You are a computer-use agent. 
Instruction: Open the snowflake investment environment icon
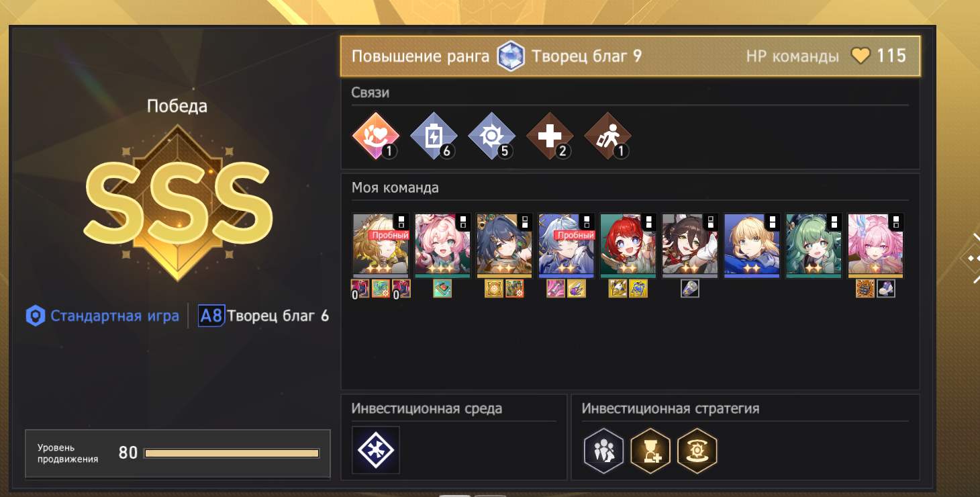(376, 450)
